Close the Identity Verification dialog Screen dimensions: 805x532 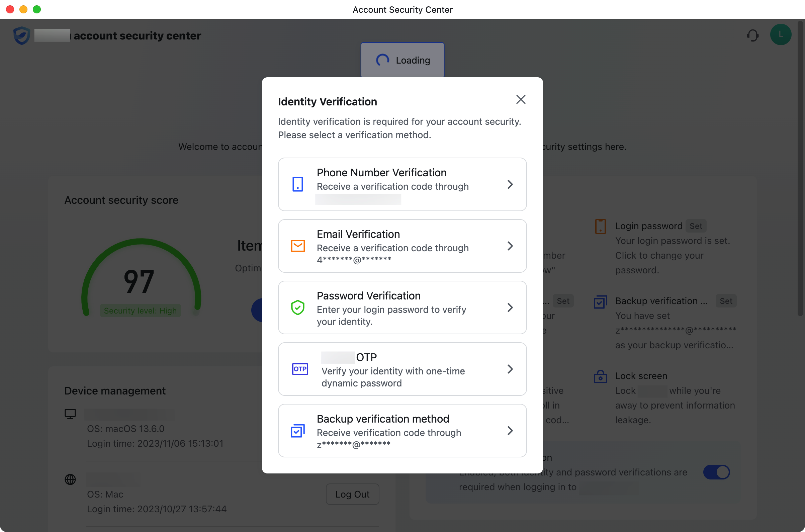(520, 99)
